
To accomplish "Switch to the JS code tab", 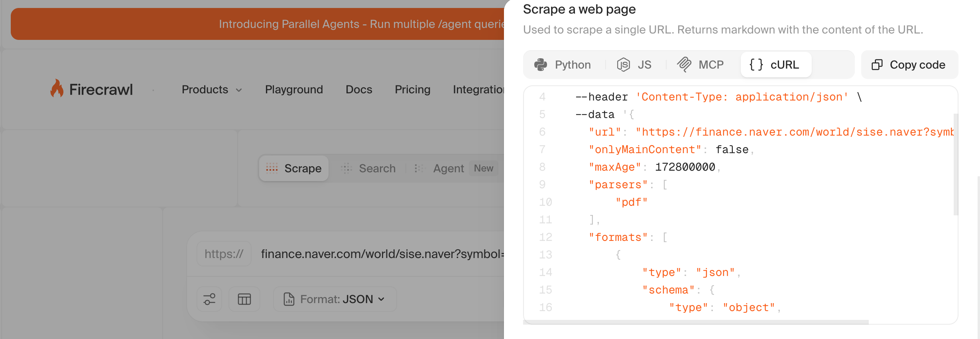I will pos(634,65).
